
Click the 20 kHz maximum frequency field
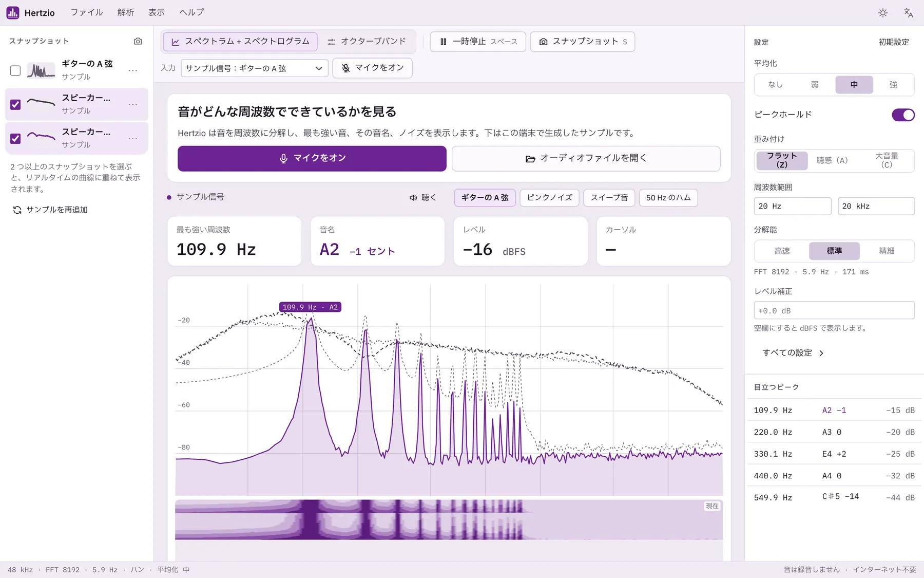pyautogui.click(x=876, y=206)
